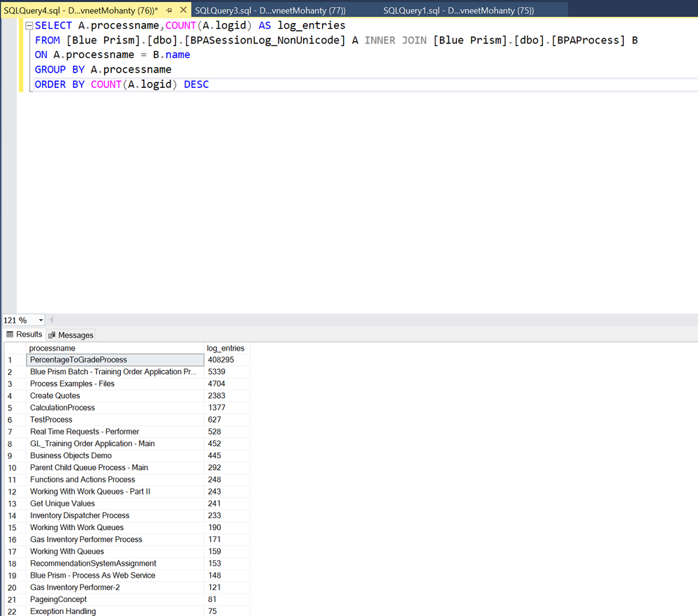Select the CalculationProcess cell
698x616 pixels.
115,408
